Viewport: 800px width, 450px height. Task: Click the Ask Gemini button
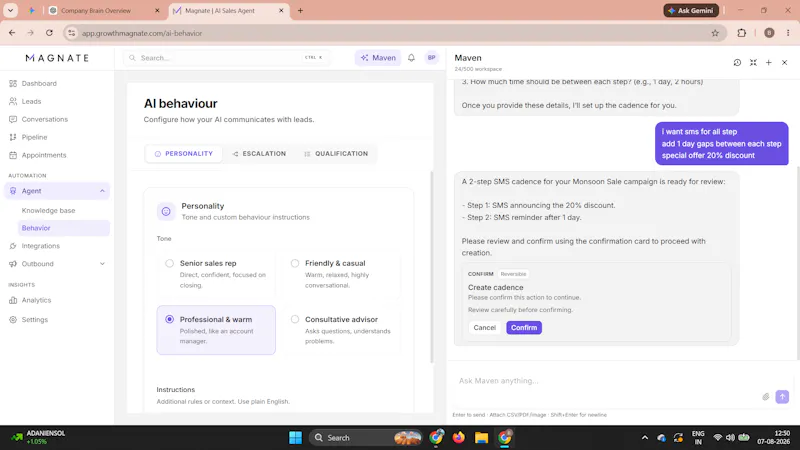(691, 10)
